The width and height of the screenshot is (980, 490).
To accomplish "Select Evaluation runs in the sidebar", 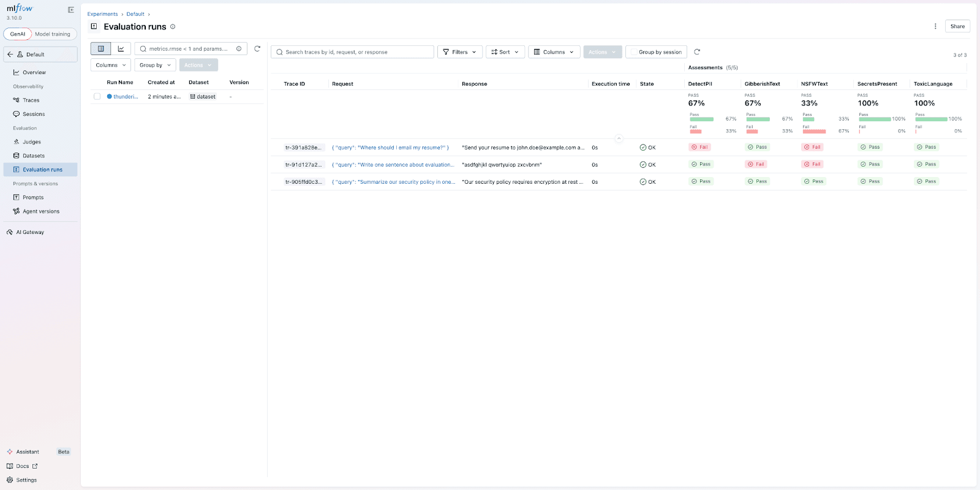I will click(x=40, y=170).
